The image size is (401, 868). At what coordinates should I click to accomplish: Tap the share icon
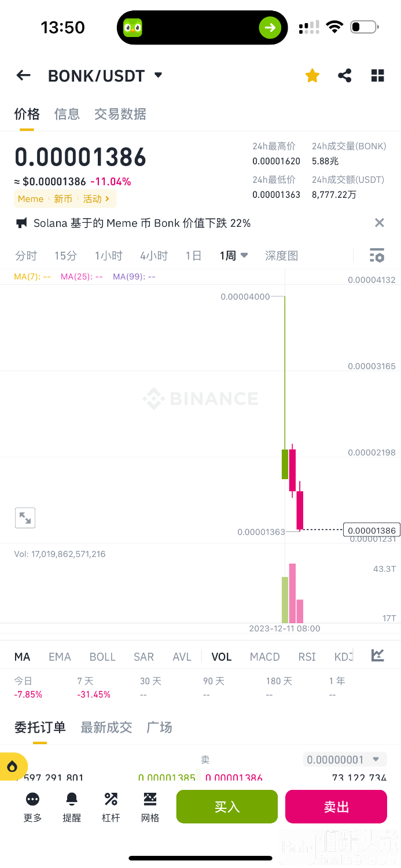click(345, 75)
